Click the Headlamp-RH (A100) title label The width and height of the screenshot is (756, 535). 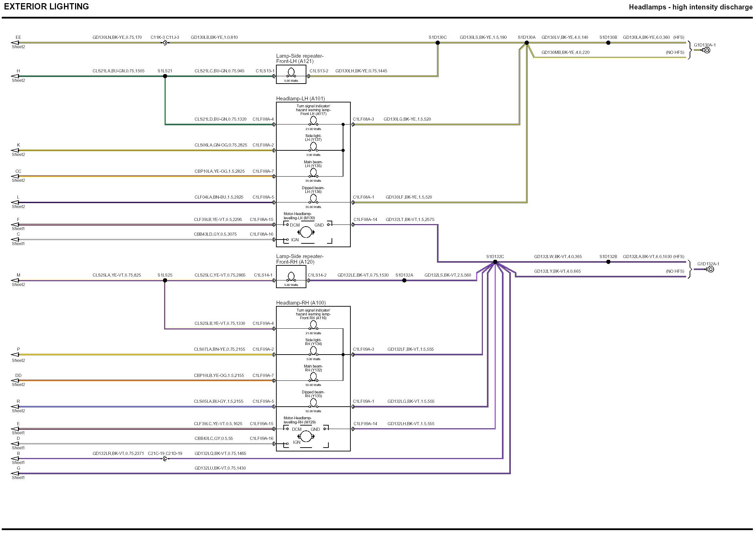[x=300, y=303]
